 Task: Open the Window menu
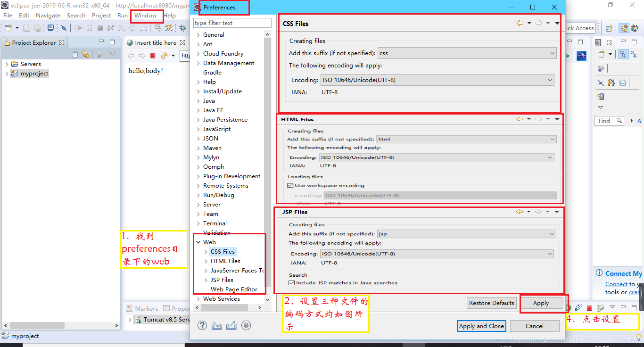click(x=145, y=16)
